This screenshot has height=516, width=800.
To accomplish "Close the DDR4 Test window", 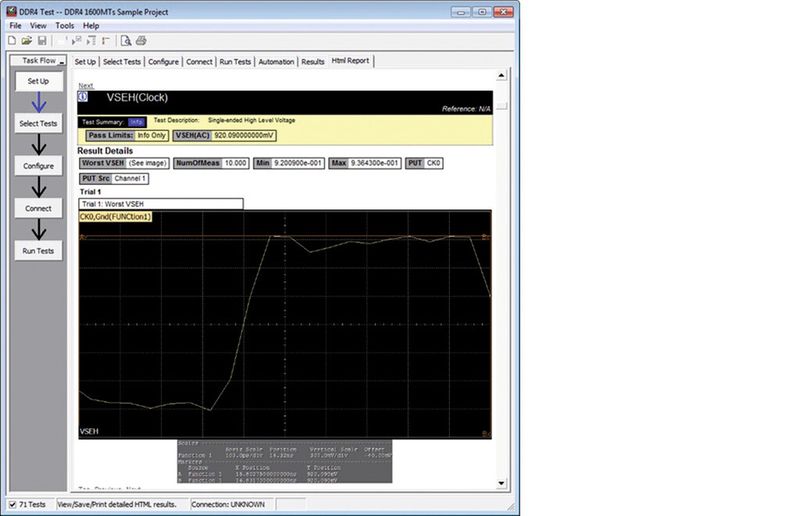I will coord(504,12).
